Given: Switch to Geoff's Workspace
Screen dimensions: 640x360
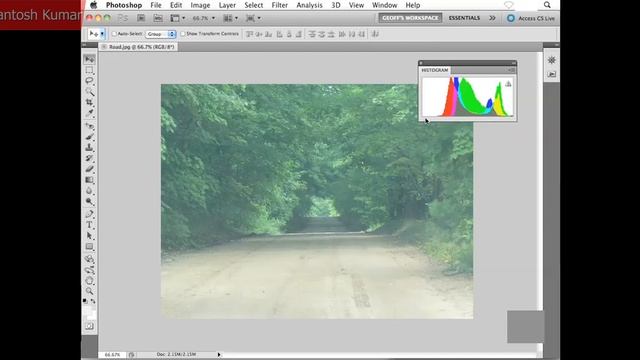Looking at the screenshot, I should click(x=410, y=18).
